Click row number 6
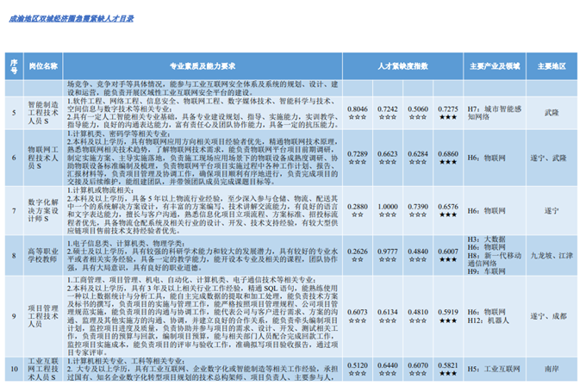 (x=14, y=158)
